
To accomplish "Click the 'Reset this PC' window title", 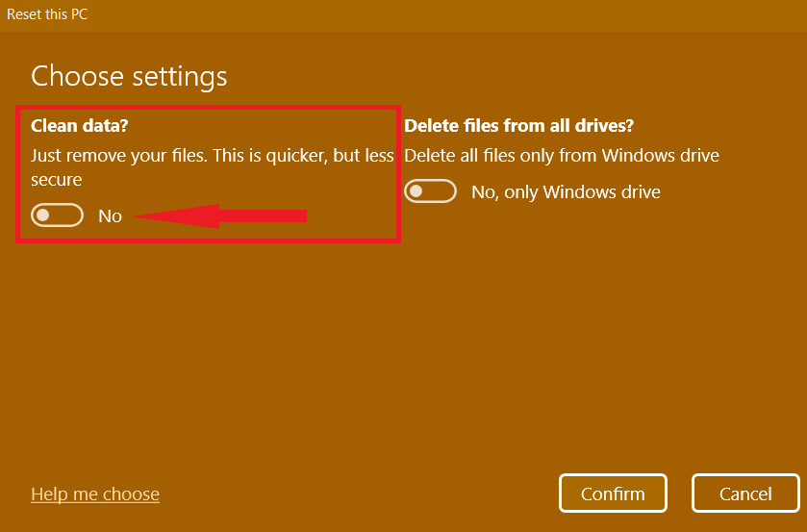I will (47, 14).
